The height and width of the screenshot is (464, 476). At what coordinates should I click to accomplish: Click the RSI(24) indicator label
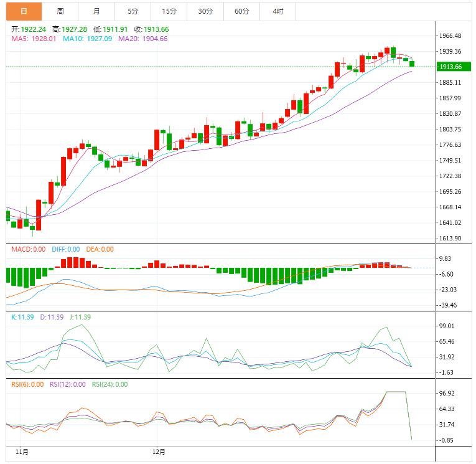click(110, 384)
